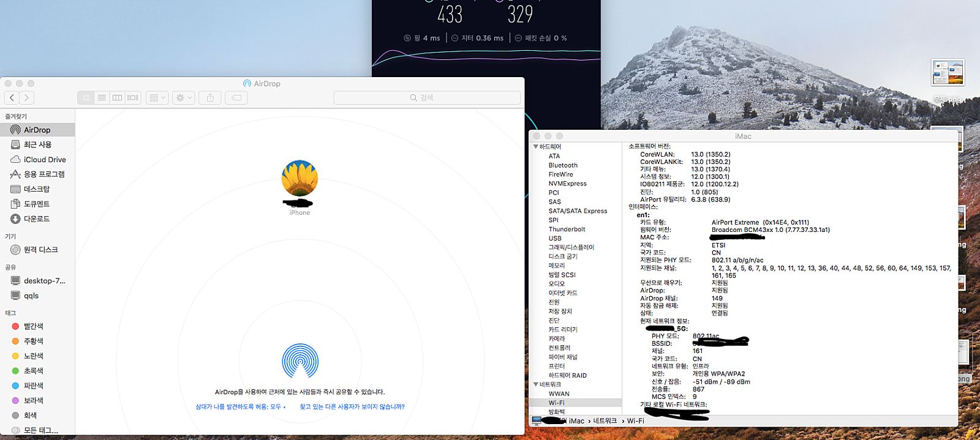
Task: Collapse the 네트워크 tree in System Information
Action: (x=536, y=384)
